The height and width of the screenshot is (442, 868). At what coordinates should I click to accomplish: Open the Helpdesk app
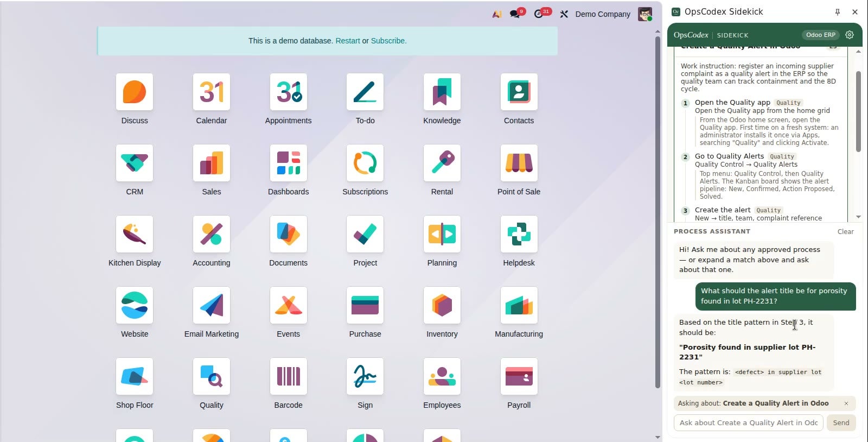(x=519, y=234)
